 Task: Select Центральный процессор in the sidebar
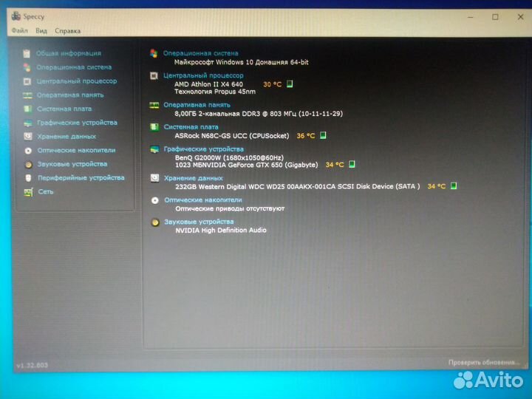pos(77,81)
